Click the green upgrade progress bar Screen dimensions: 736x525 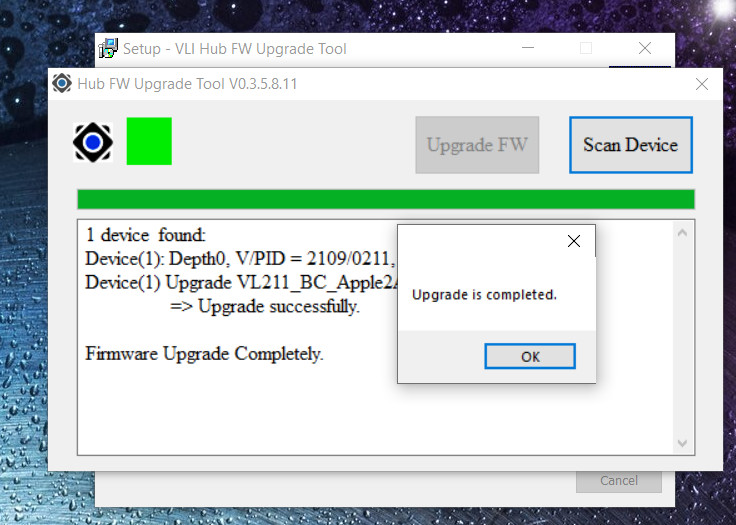point(386,199)
